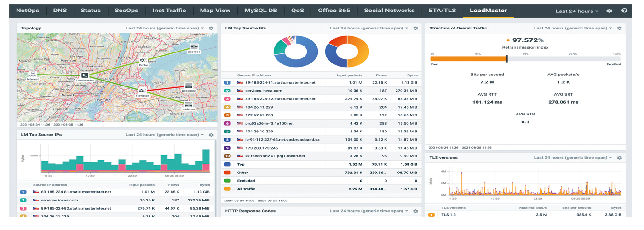The height and width of the screenshot is (230, 644).
Task: Switch to the SecOps tab
Action: point(126,10)
